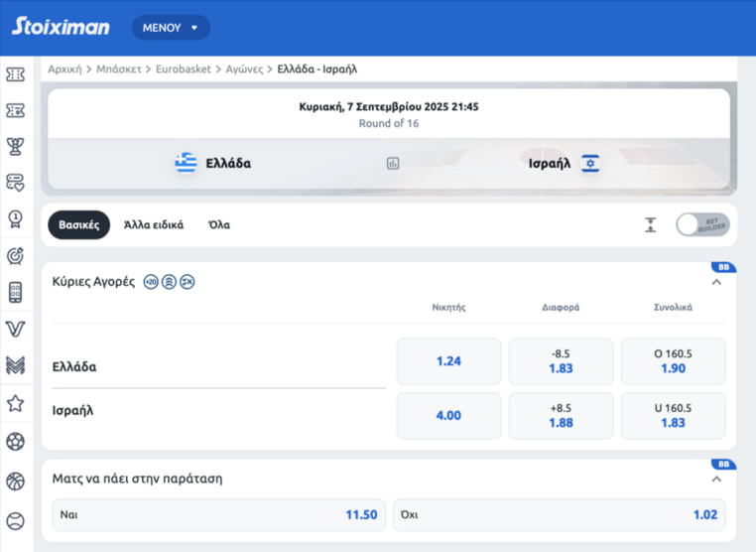
Task: Switch to the Όλα tab
Action: (219, 225)
